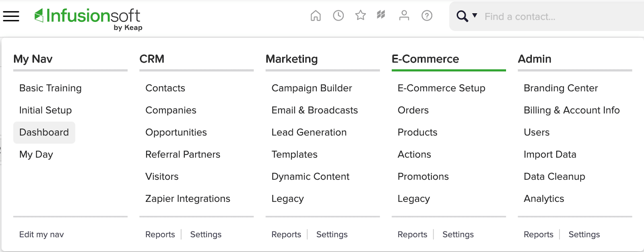Open Email & Broadcasts
The height and width of the screenshot is (252, 644).
tap(314, 110)
